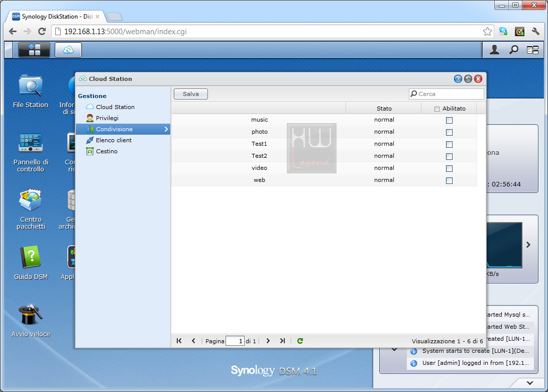Image resolution: width=548 pixels, height=392 pixels.
Task: Select Condivisione sidebar item
Action: tap(123, 129)
